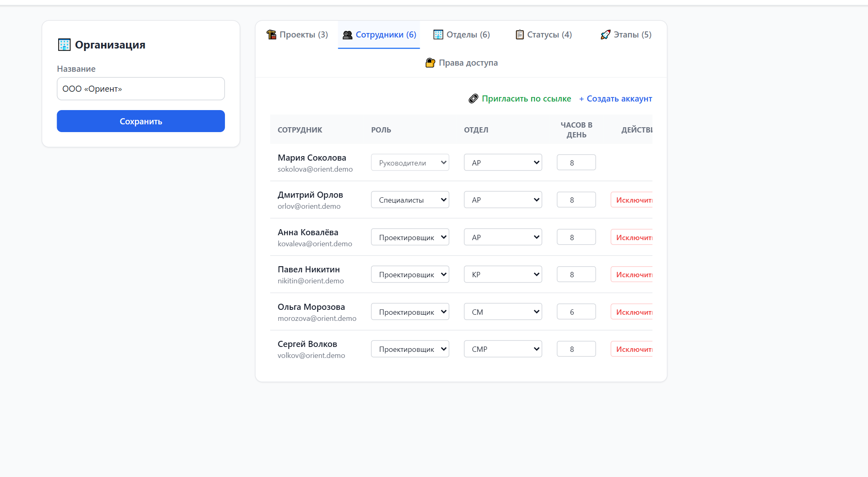
Task: Open КР department dropdown for Павел Никитин
Action: point(503,274)
